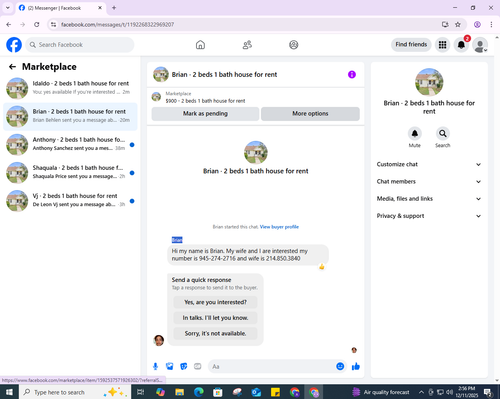Send quick reply 'Sorry, it's not available.'

[215, 333]
